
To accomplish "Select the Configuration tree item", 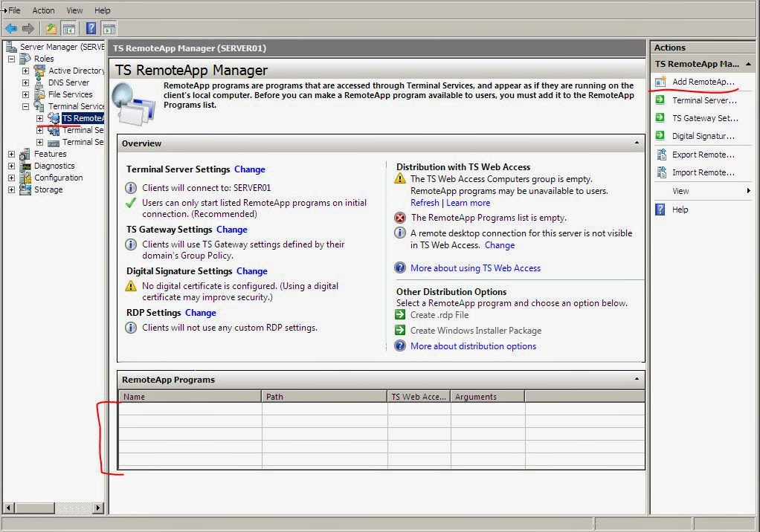I will 58,178.
